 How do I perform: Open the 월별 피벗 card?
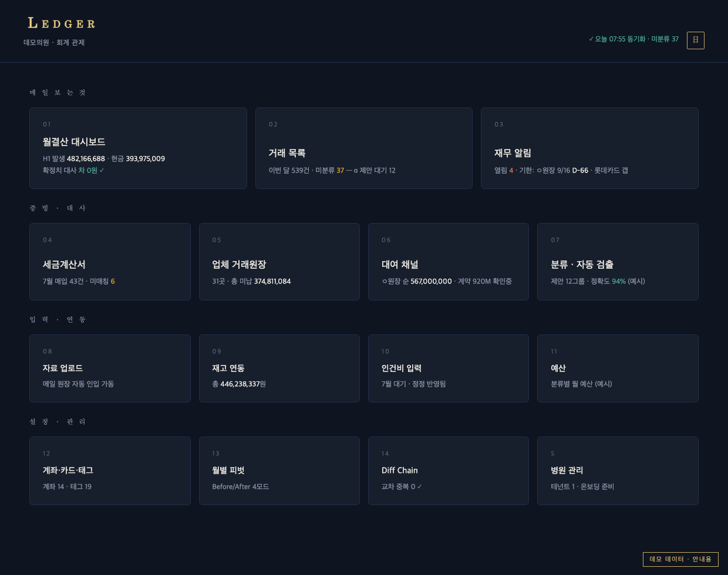tap(279, 471)
